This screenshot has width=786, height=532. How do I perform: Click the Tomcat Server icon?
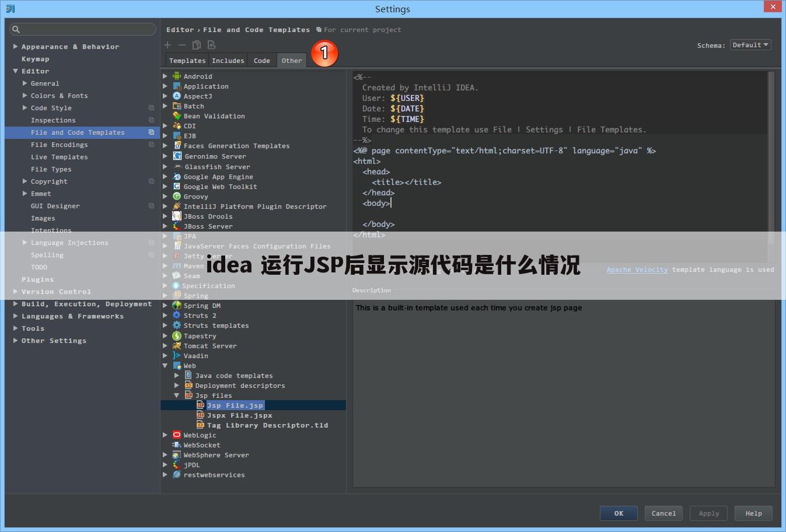pyautogui.click(x=177, y=345)
